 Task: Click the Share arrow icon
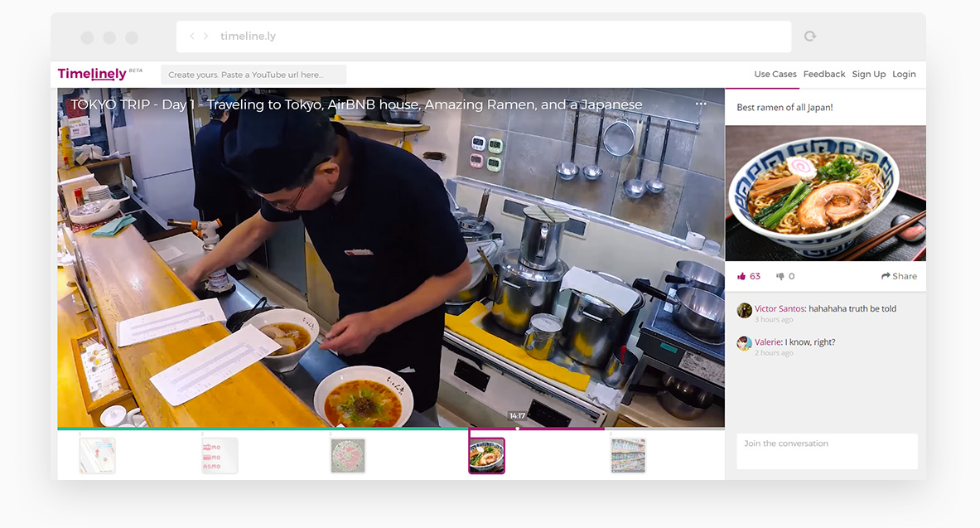point(886,277)
